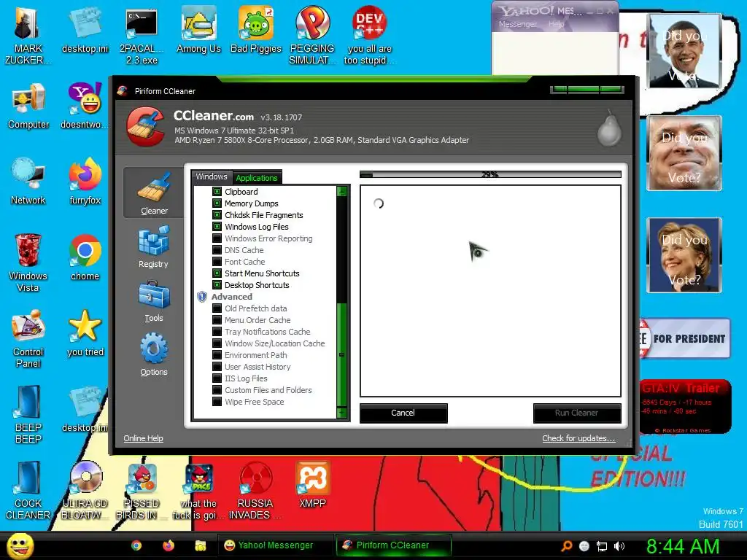Click the Firefox icon in the taskbar
Image resolution: width=747 pixels, height=560 pixels.
169,545
